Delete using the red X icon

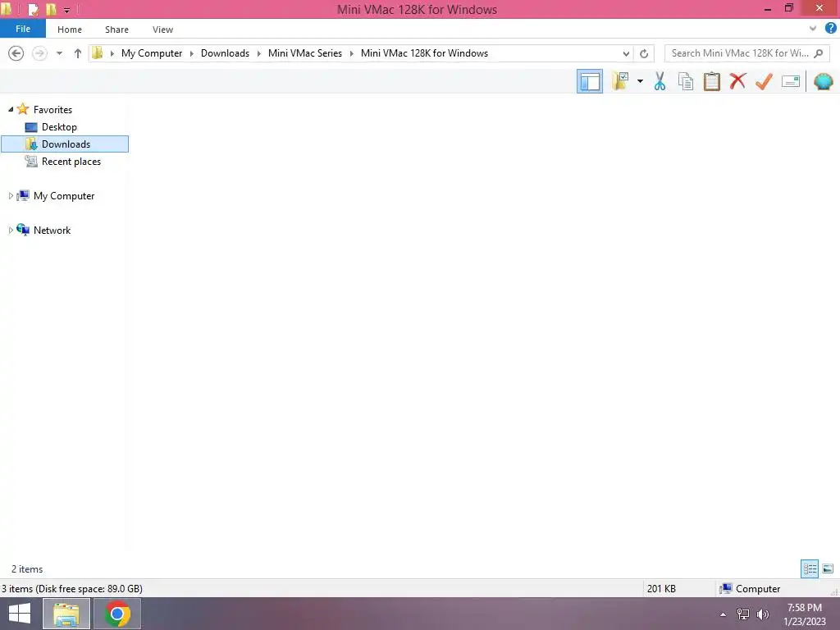point(737,81)
